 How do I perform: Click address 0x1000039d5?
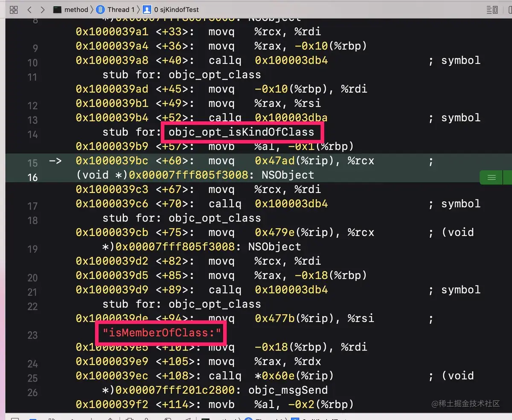click(112, 275)
